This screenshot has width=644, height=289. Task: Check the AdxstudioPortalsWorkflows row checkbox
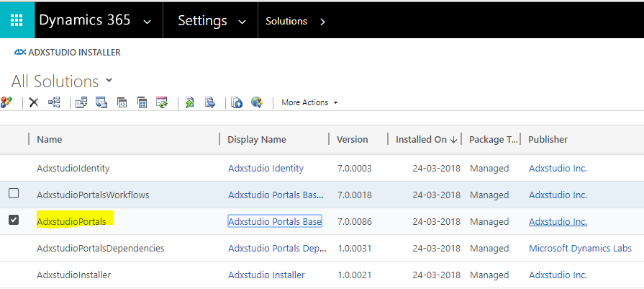14,194
